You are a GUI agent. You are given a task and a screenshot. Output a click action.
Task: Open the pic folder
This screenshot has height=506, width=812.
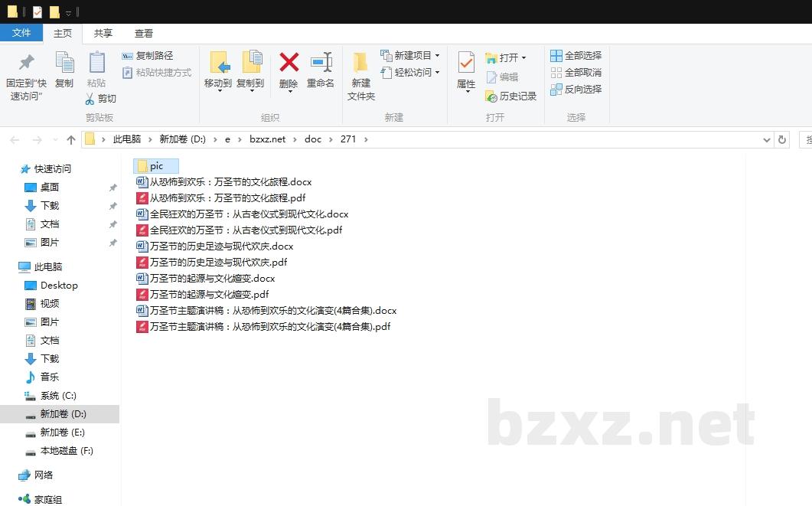click(x=155, y=165)
